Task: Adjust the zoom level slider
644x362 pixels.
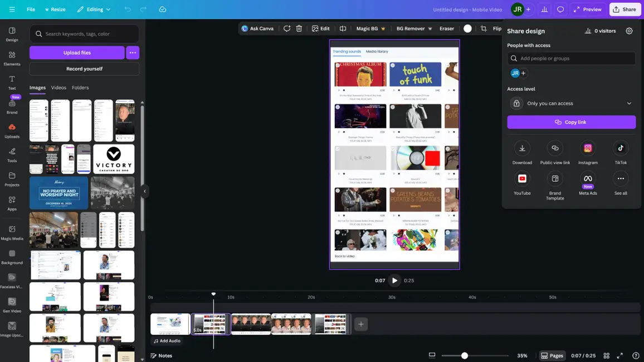Action: click(465, 355)
